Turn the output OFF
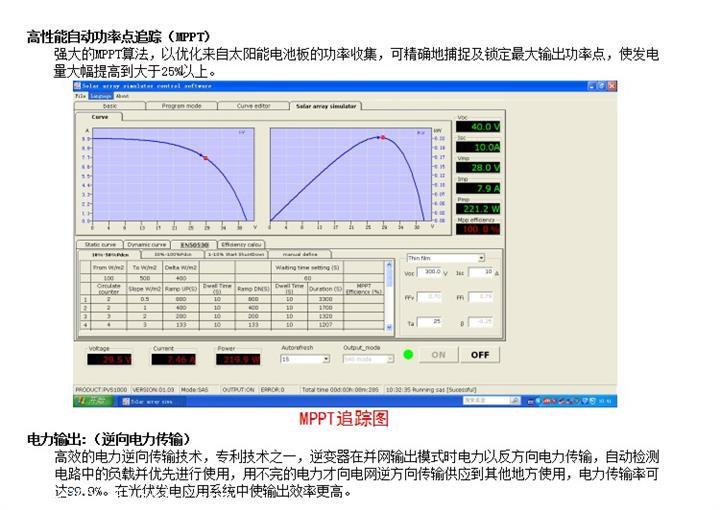720x510 pixels. coord(480,355)
